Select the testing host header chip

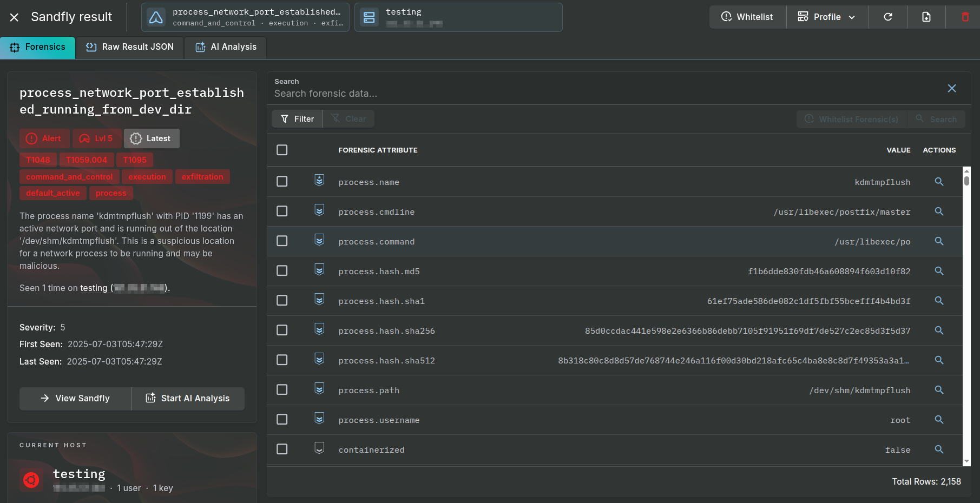(x=458, y=17)
